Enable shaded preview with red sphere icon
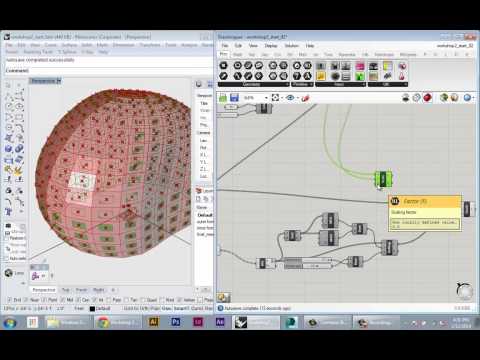The height and width of the screenshot is (360, 480). point(427,98)
